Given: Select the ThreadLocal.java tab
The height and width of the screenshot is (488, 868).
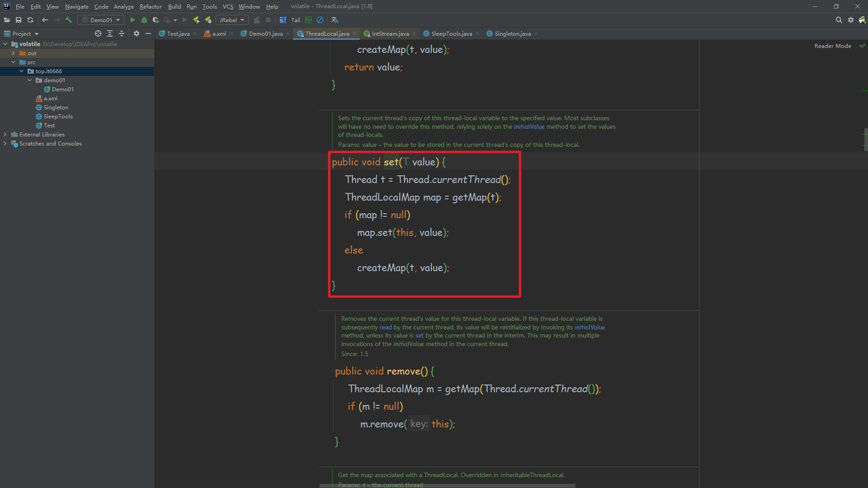Looking at the screenshot, I should (328, 33).
